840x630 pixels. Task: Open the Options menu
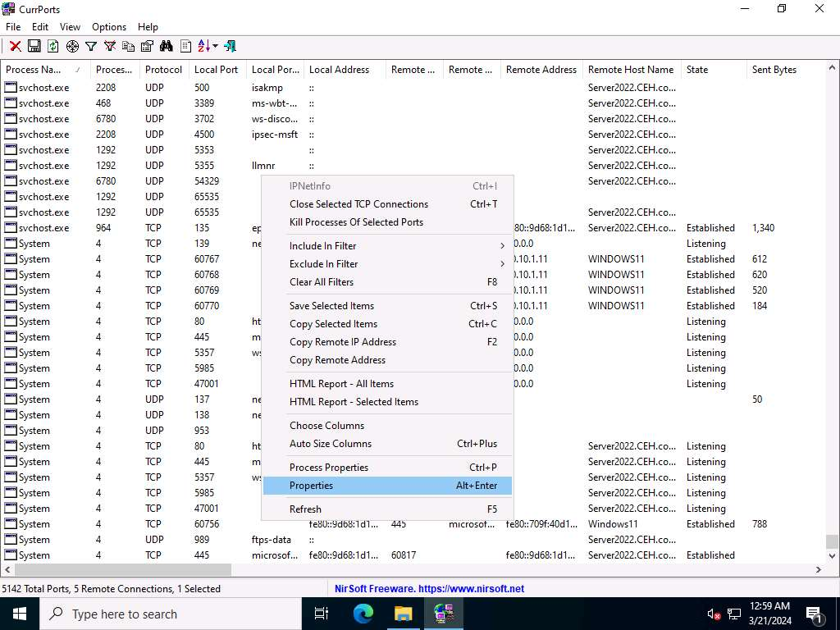coord(109,27)
